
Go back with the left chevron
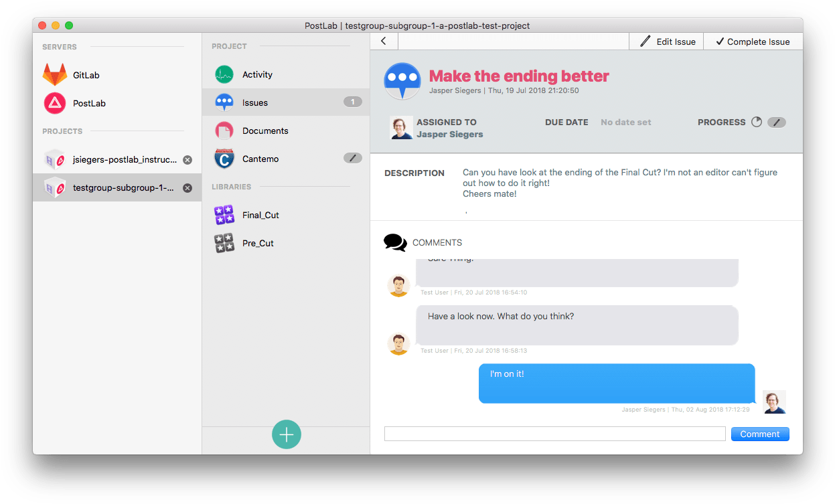pos(384,41)
